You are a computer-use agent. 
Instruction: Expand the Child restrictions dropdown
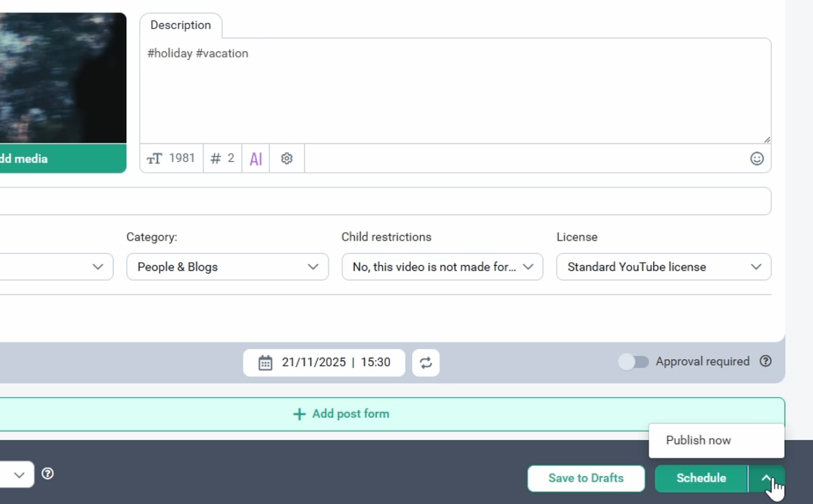(442, 267)
